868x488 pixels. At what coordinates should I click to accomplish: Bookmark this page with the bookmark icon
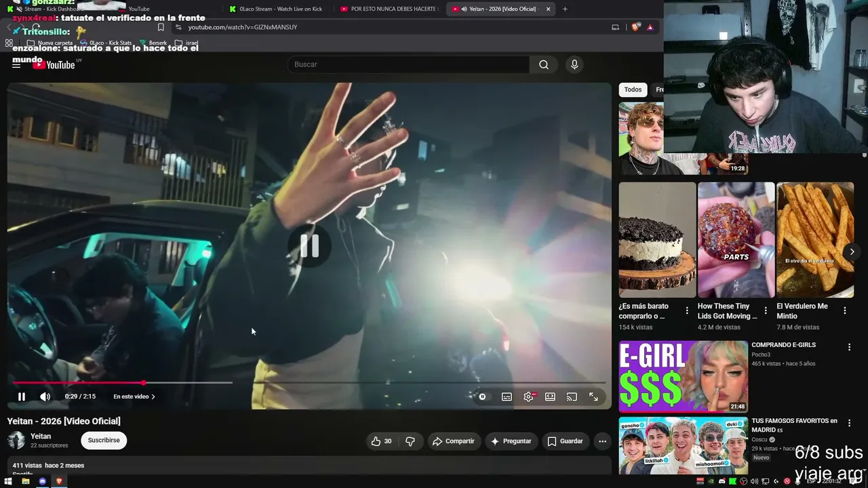[x=161, y=27]
